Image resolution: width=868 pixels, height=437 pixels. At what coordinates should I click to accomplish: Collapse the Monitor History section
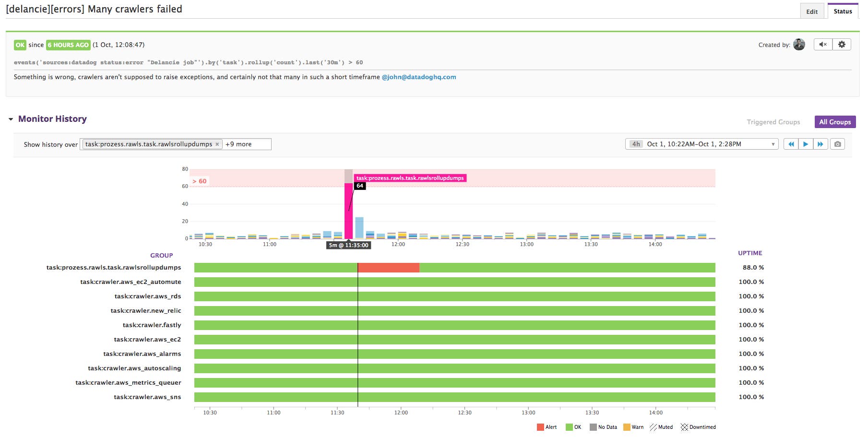click(x=11, y=119)
